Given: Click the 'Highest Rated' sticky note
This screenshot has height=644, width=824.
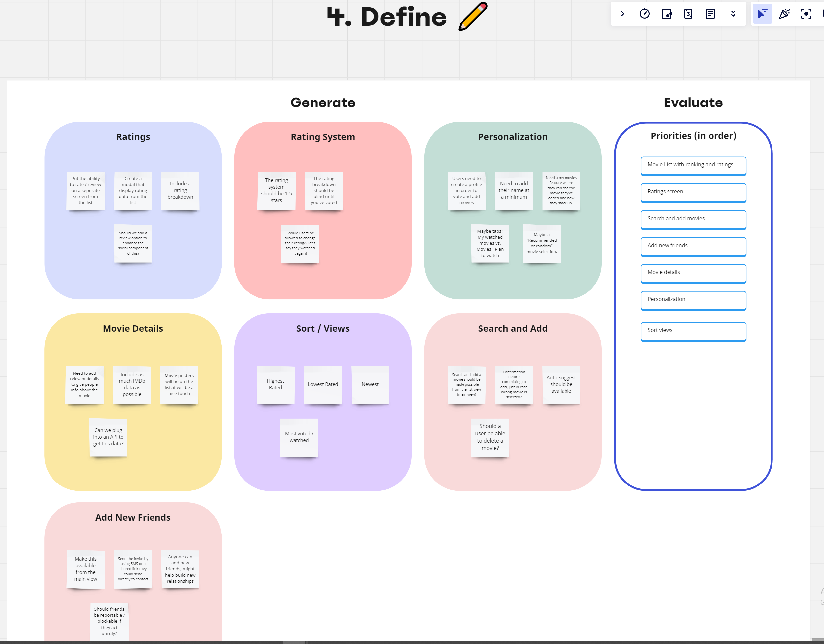Looking at the screenshot, I should (275, 384).
